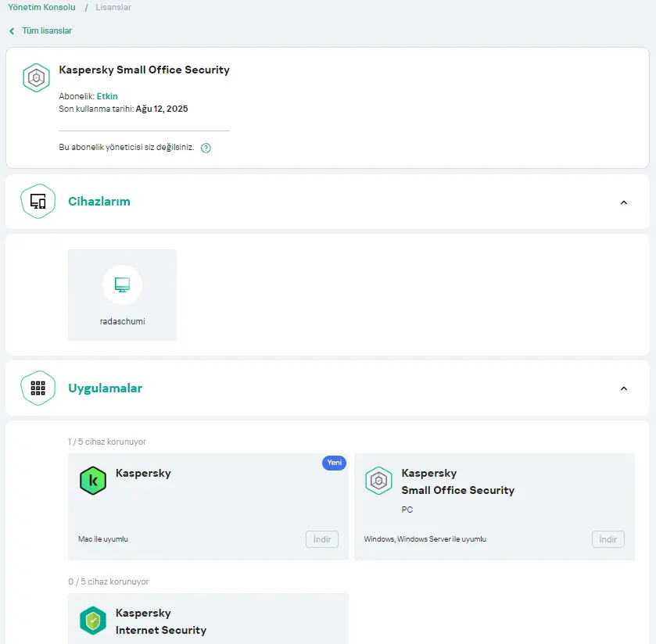Screen dimensions: 656x644
Task: Open the Yönetim Konsolu breadcrumb link
Action: (x=41, y=7)
